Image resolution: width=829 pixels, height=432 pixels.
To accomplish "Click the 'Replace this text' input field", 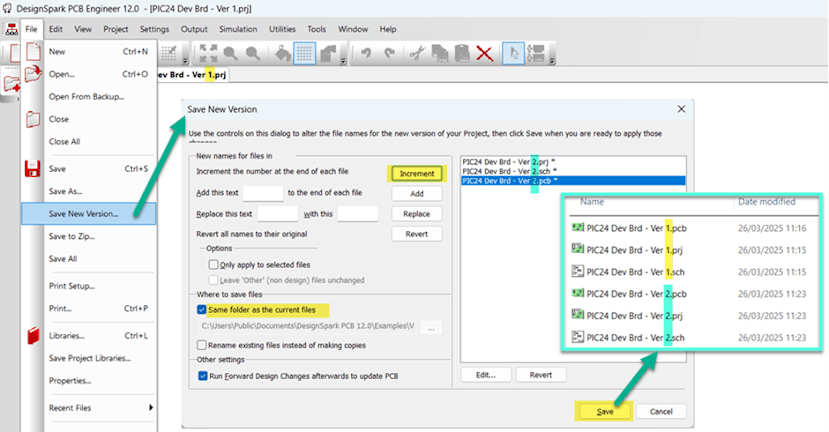I will [278, 214].
